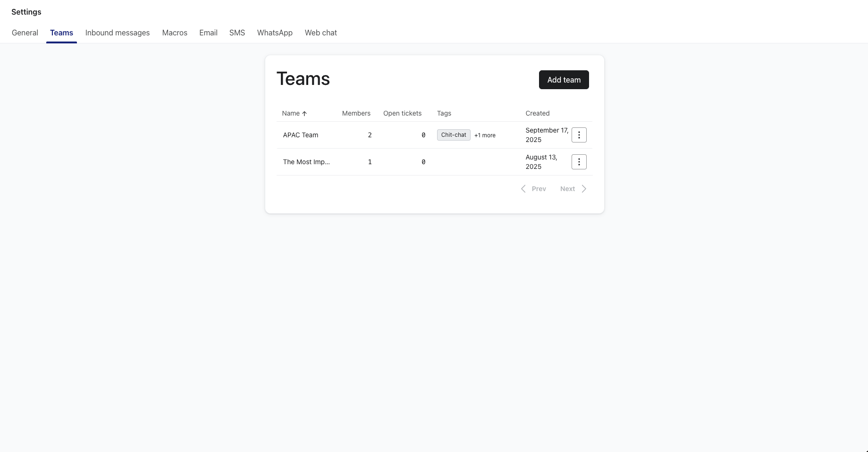Click the Name column sort arrow
Viewport: 868px width, 452px height.
304,114
